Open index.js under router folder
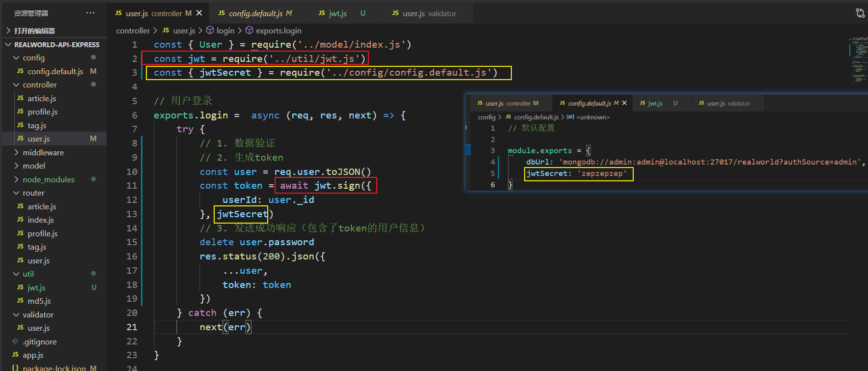The width and height of the screenshot is (868, 371). coord(41,220)
